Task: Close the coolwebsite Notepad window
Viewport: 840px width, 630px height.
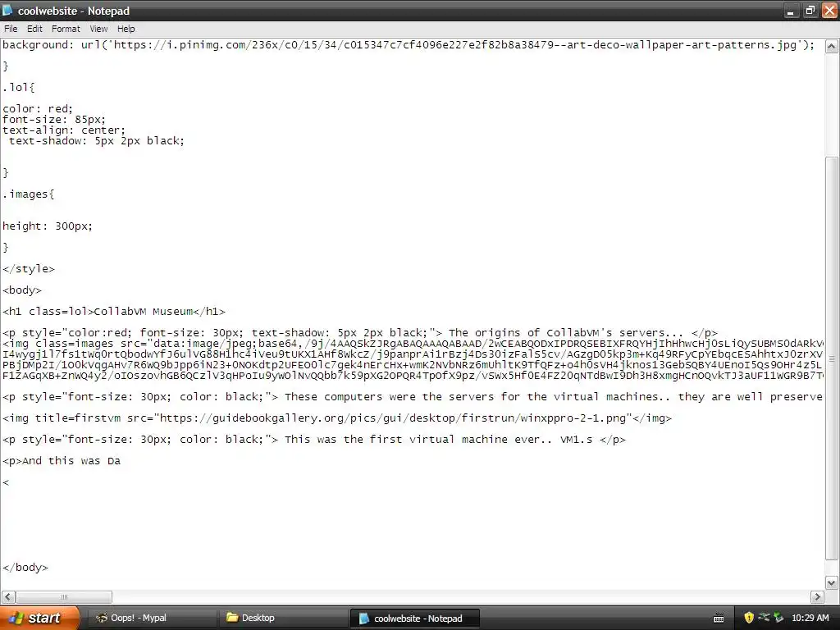Action: click(x=829, y=11)
